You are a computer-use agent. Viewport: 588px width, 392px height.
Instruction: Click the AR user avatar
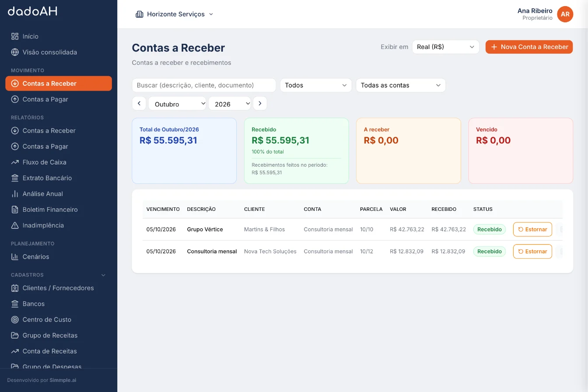click(x=565, y=14)
